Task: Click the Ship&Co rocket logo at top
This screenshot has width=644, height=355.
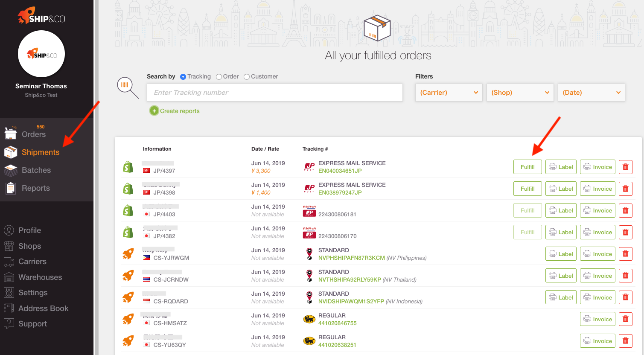Action: coord(41,16)
